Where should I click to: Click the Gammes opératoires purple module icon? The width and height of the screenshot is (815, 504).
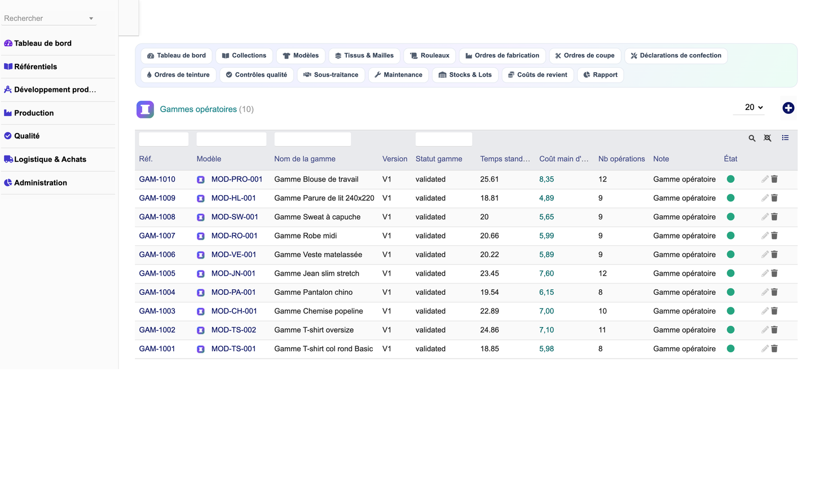pos(146,109)
